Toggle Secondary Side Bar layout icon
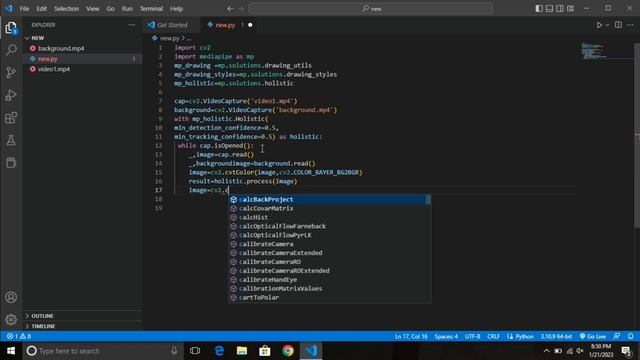The height and width of the screenshot is (360, 640). point(560,9)
